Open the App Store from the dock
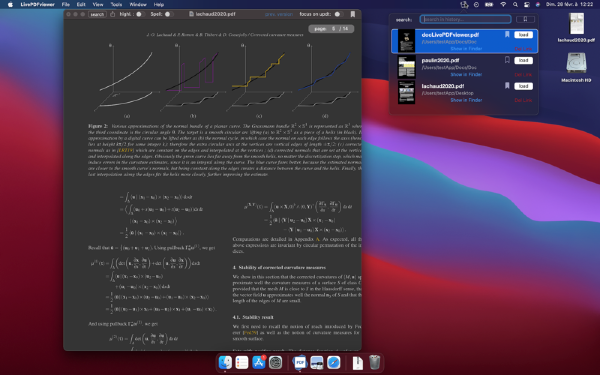The image size is (600, 375). [x=259, y=362]
